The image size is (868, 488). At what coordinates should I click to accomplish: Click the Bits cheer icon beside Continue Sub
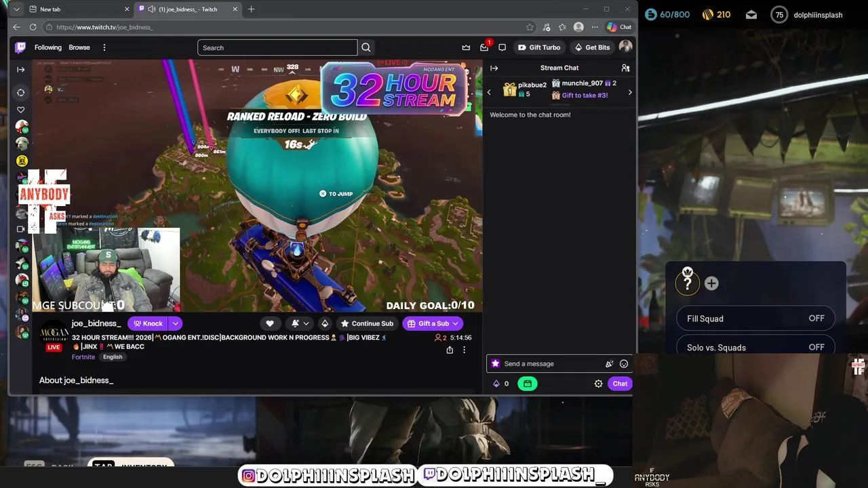325,323
